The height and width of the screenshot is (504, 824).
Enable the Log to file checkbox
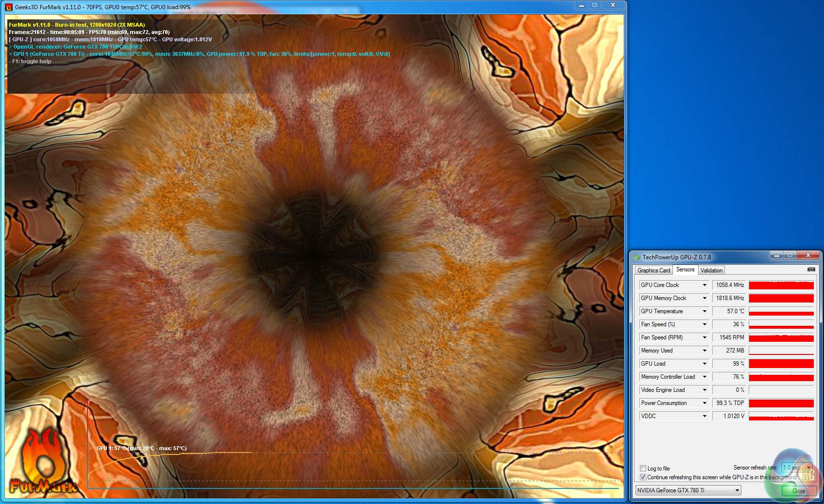click(x=643, y=469)
